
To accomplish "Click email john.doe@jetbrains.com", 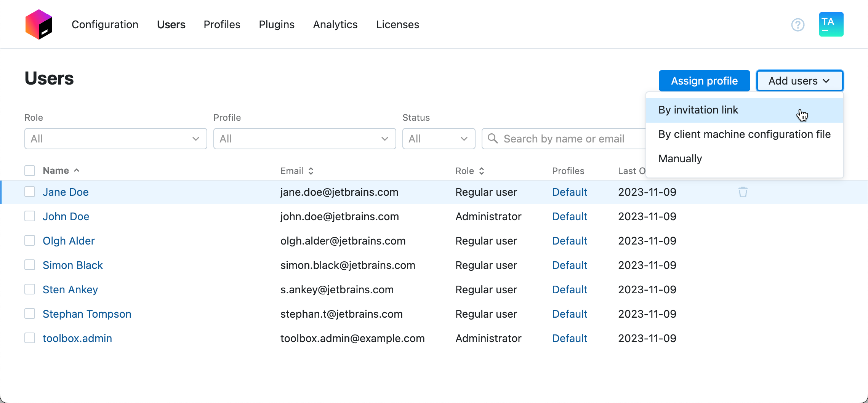I will click(x=340, y=216).
